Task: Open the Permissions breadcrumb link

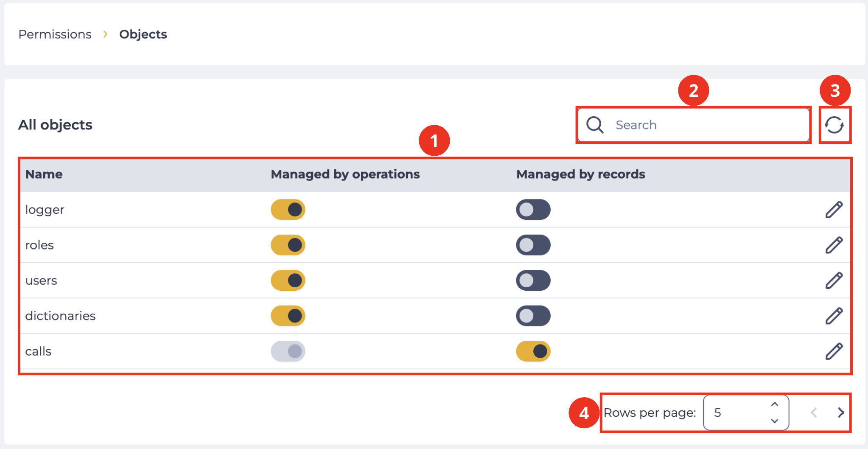Action: (x=55, y=34)
